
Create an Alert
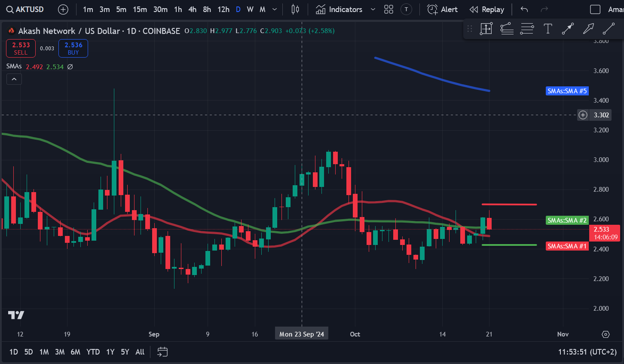click(x=443, y=9)
